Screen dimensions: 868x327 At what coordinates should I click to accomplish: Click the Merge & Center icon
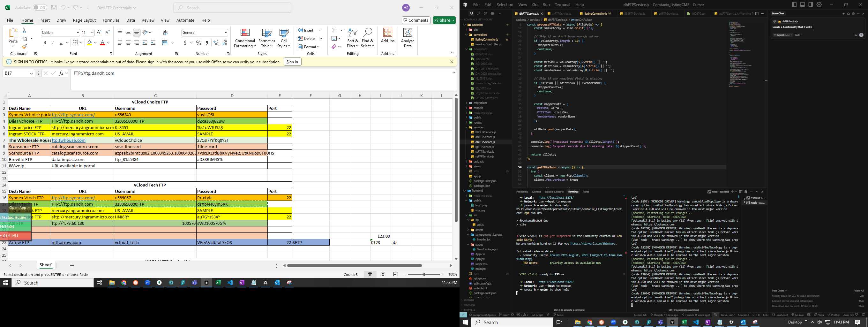coord(165,43)
